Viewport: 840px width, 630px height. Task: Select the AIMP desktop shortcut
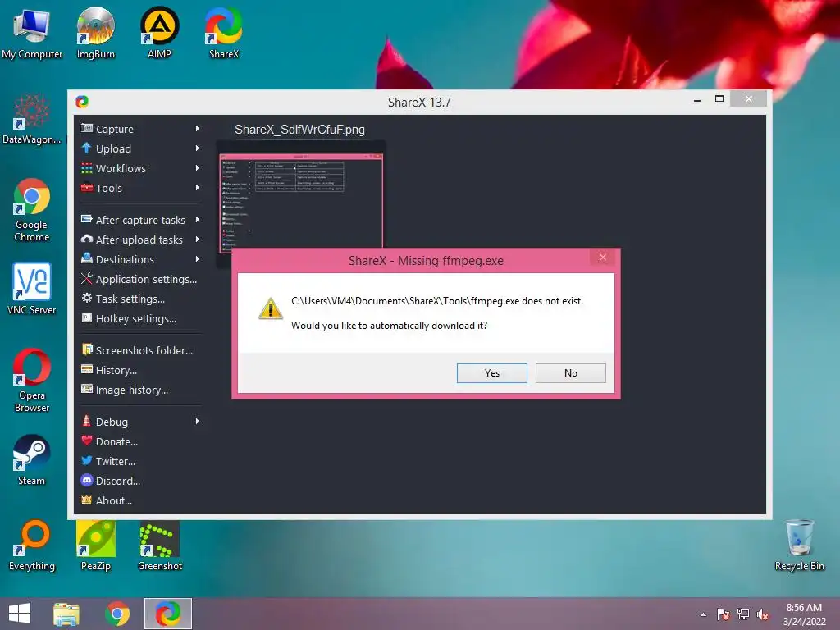point(160,33)
